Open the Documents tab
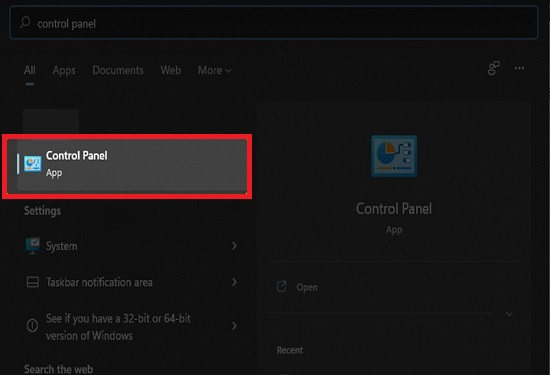 click(118, 70)
